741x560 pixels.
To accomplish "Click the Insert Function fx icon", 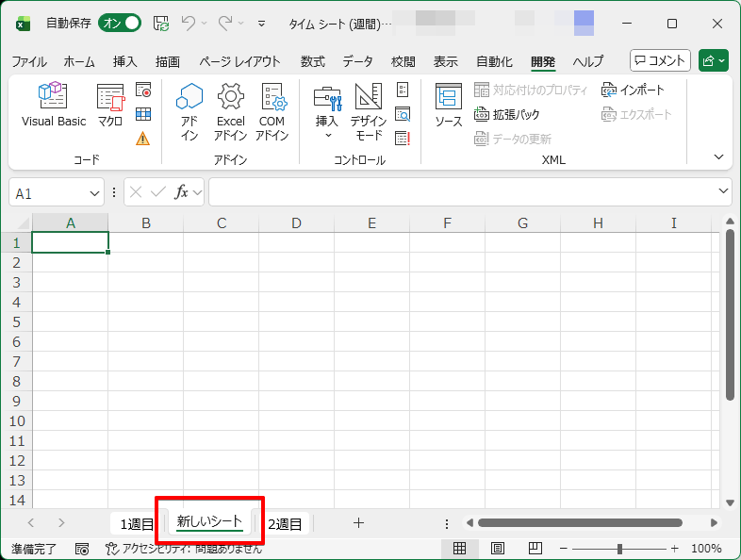I will [x=181, y=192].
